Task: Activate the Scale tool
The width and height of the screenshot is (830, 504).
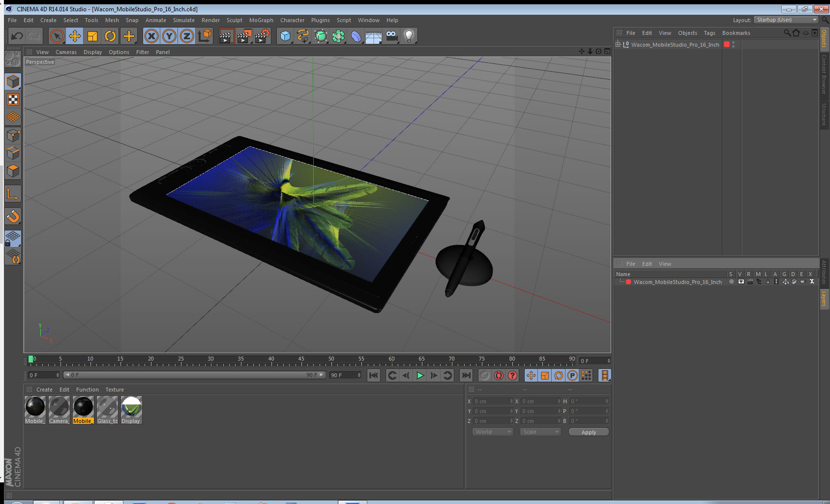Action: (x=92, y=36)
